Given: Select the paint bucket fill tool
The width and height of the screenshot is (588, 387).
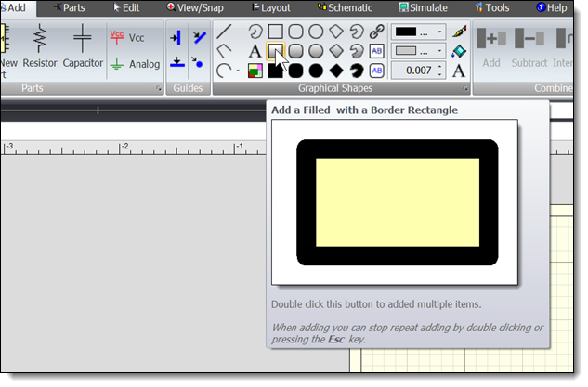Looking at the screenshot, I should tap(460, 51).
